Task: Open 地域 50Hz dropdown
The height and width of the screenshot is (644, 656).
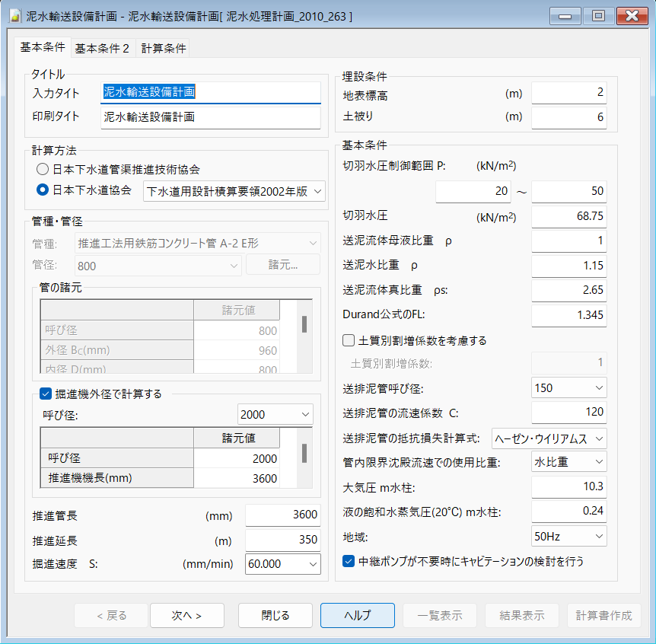Action: pos(568,537)
